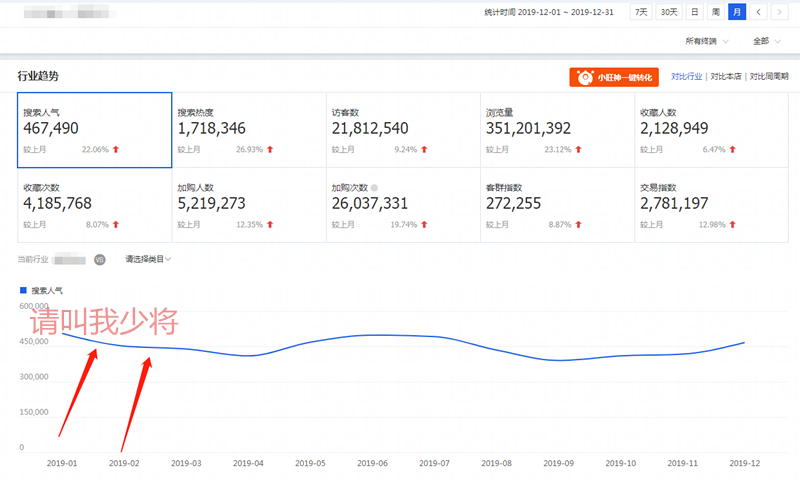Toggle the blue 搜索人气 legend marker
800x480 pixels.
[23, 290]
